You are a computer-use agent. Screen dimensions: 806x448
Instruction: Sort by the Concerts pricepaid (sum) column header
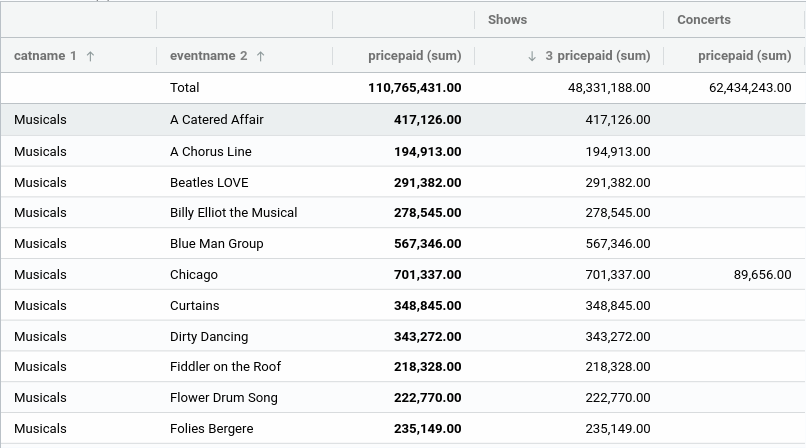[x=744, y=56]
